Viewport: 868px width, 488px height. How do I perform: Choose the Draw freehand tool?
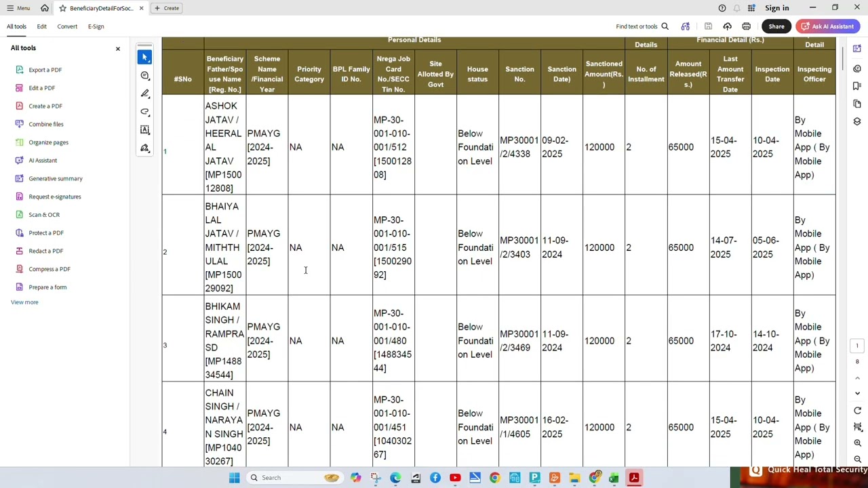click(145, 112)
